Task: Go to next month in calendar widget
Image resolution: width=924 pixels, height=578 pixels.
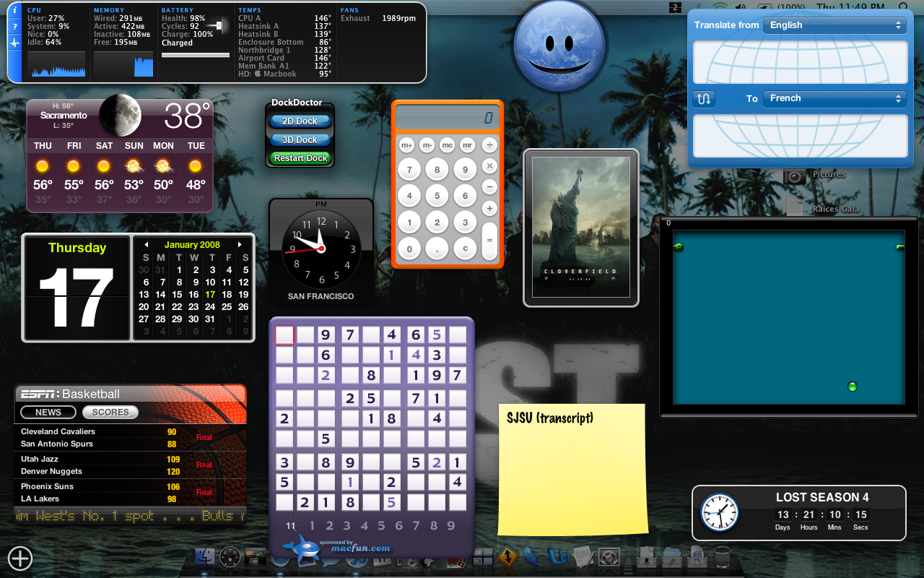Action: tap(240, 245)
